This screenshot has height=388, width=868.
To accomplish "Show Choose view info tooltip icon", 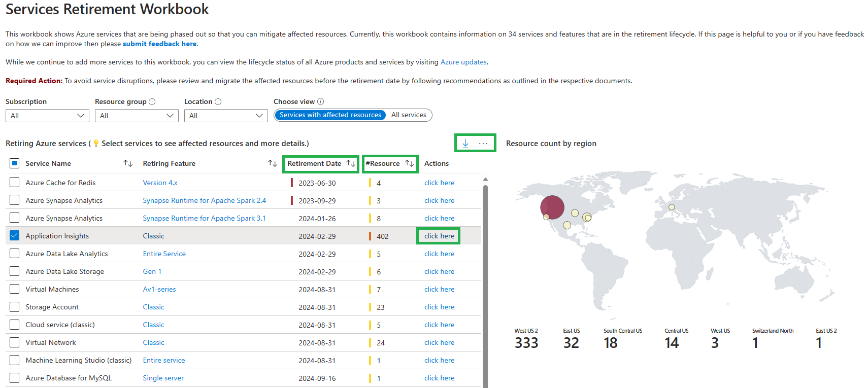I will tap(321, 101).
